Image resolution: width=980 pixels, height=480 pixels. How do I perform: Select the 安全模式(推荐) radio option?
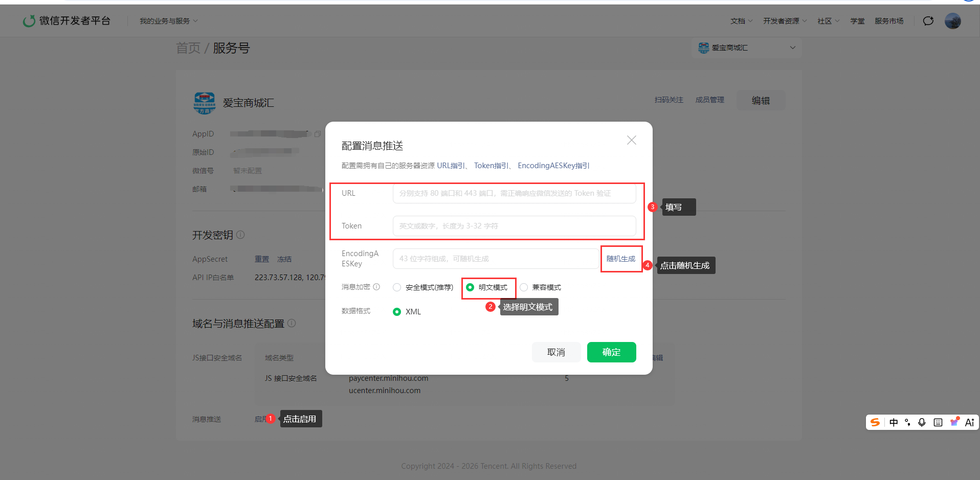(397, 287)
